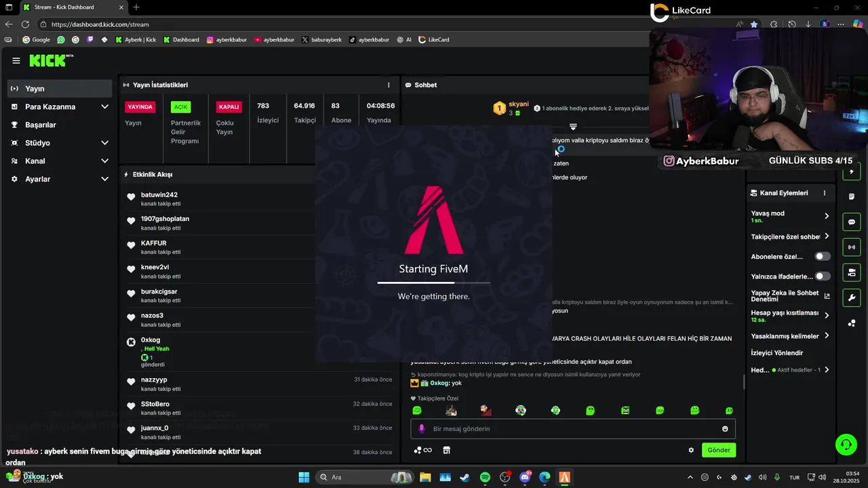Screen dimensions: 868x488
Task: Open the Dashboard bookmark
Action: [182, 39]
